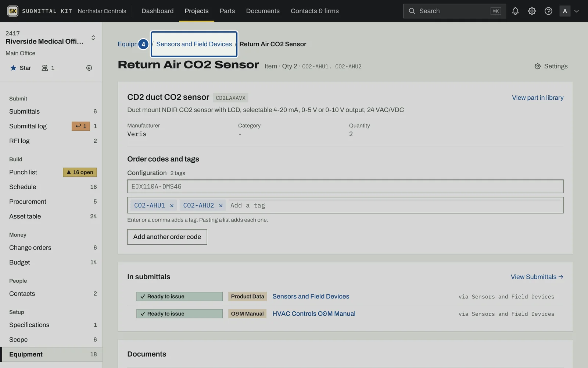The width and height of the screenshot is (588, 368).
Task: Select the Projects tab
Action: [x=197, y=11]
